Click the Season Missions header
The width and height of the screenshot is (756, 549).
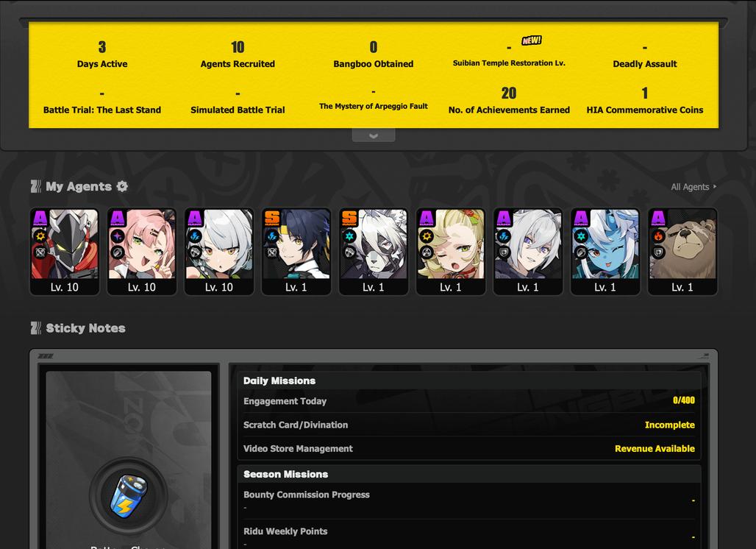(285, 474)
